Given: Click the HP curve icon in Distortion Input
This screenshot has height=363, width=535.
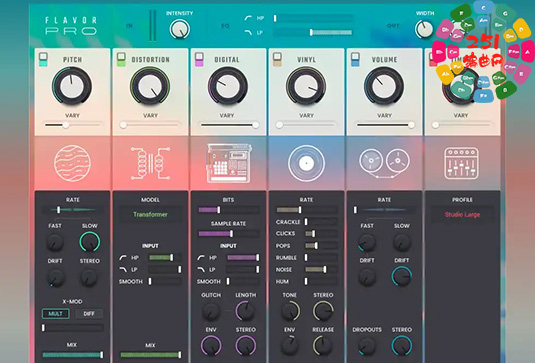Looking at the screenshot, I should [x=123, y=258].
